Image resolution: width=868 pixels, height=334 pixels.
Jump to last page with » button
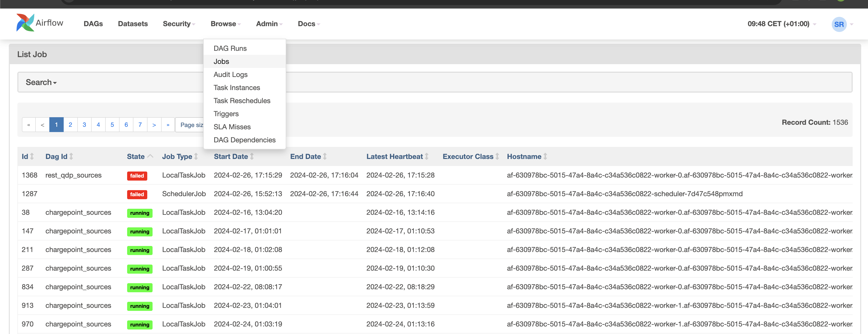point(168,125)
